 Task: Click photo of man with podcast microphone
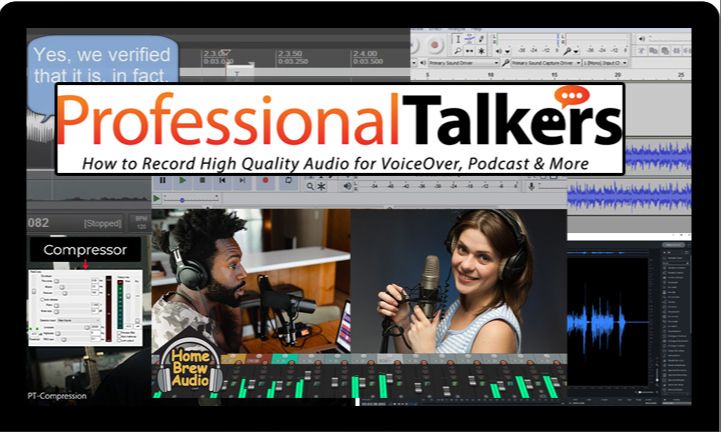click(251, 281)
